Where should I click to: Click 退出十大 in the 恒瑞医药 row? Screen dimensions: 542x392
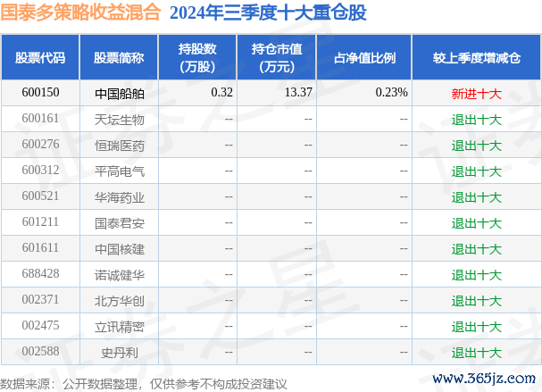(476, 146)
